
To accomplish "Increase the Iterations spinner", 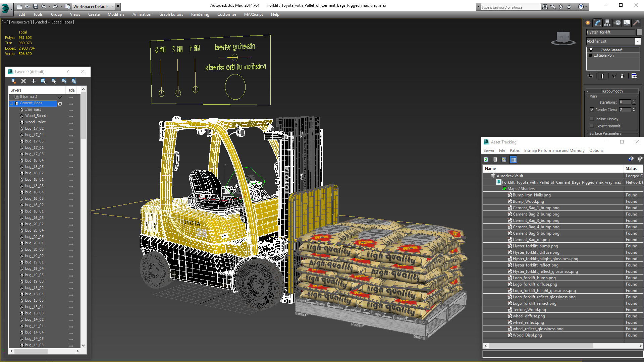I will tap(634, 101).
